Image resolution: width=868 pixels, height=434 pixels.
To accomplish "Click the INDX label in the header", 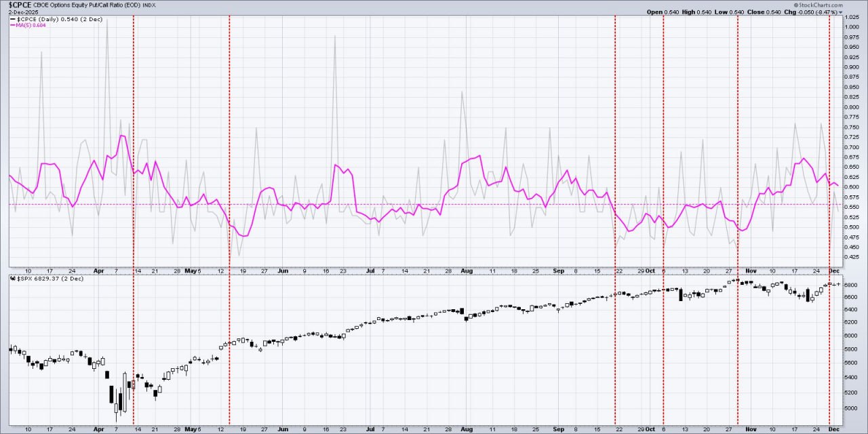I will click(x=149, y=5).
